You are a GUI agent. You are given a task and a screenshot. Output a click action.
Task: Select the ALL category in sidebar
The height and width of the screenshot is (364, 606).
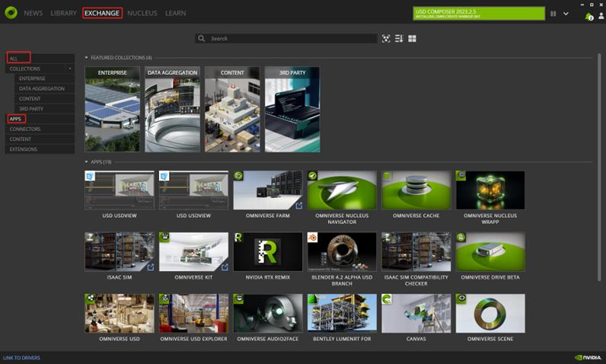(x=40, y=59)
